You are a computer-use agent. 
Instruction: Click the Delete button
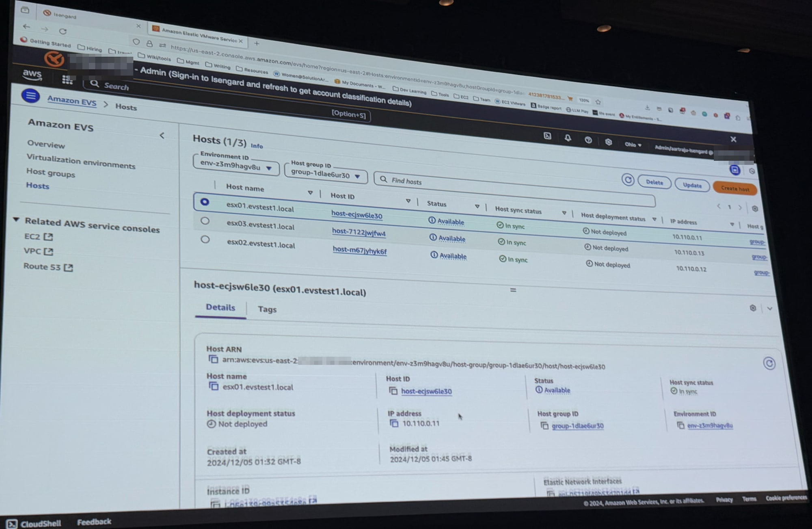pos(654,182)
